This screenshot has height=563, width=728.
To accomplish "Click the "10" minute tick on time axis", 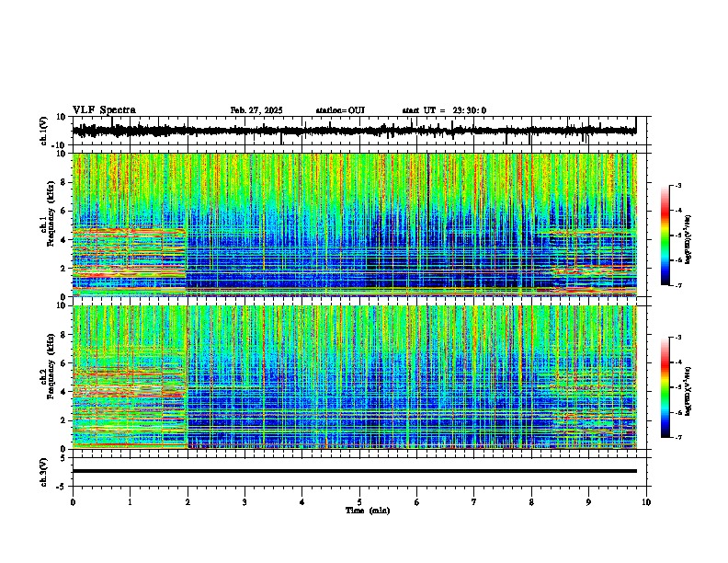I will [x=646, y=502].
